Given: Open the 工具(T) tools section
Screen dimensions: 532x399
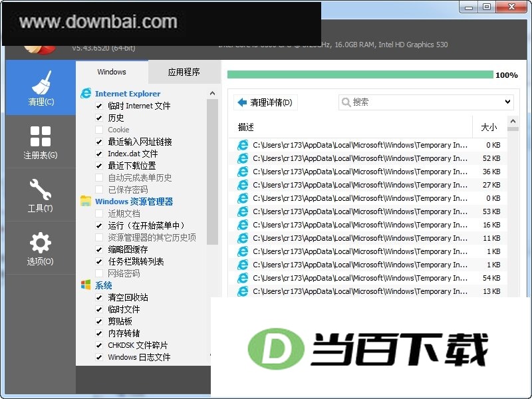Looking at the screenshot, I should pyautogui.click(x=41, y=195).
